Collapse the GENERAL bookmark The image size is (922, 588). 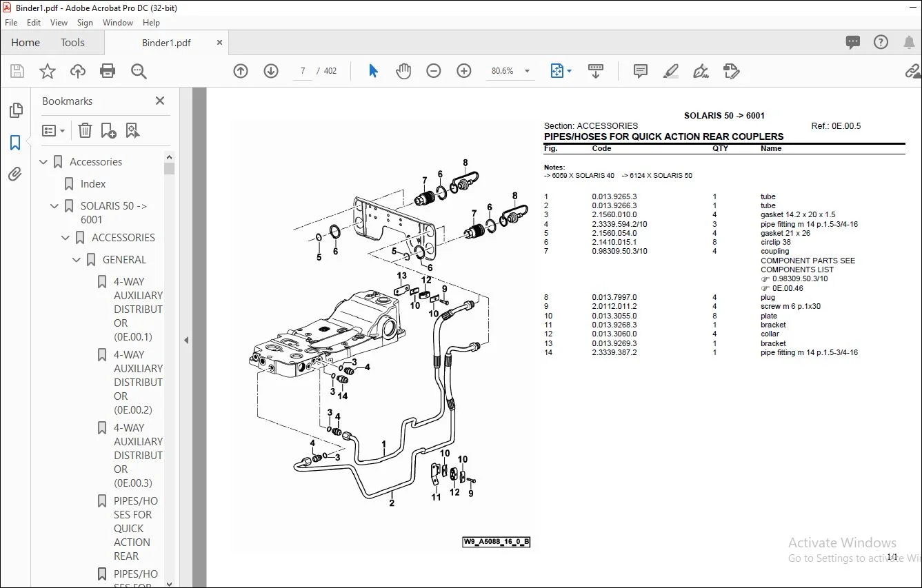coord(77,260)
